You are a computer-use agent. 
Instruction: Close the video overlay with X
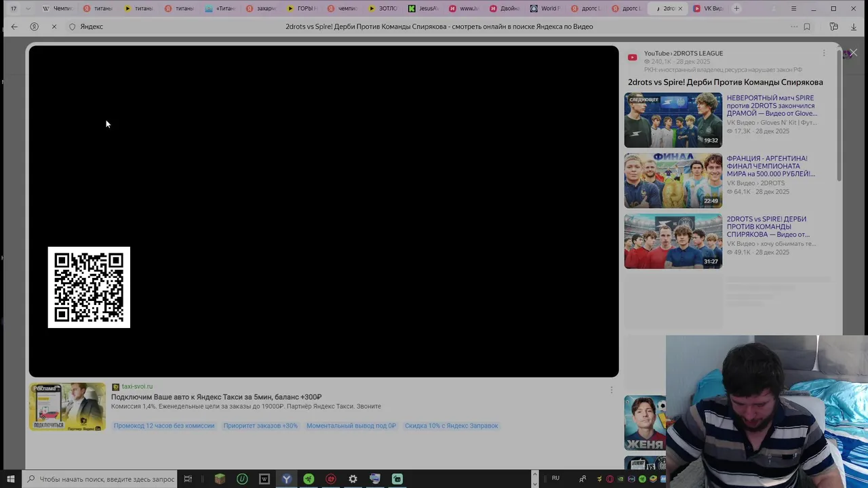pos(853,52)
